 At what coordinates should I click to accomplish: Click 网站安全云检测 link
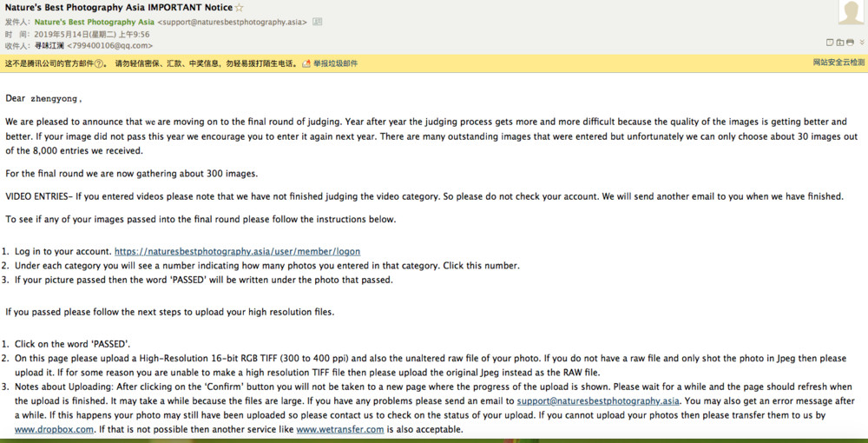click(838, 62)
